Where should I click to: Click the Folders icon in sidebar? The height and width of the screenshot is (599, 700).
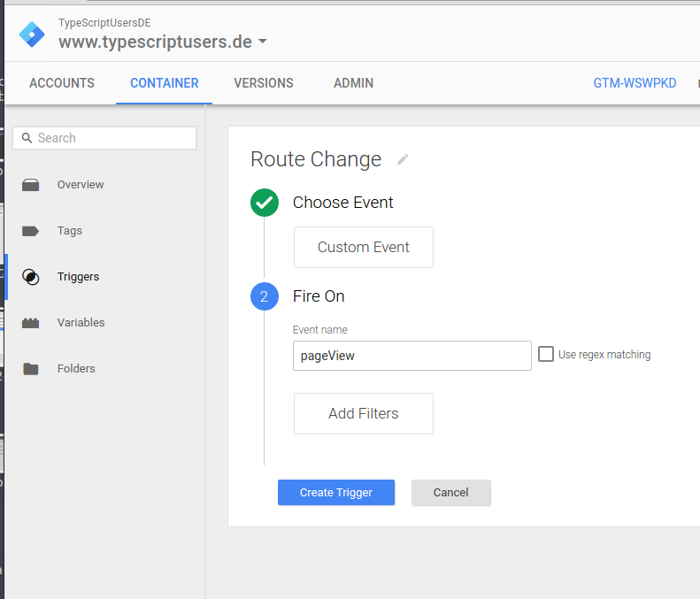[30, 369]
